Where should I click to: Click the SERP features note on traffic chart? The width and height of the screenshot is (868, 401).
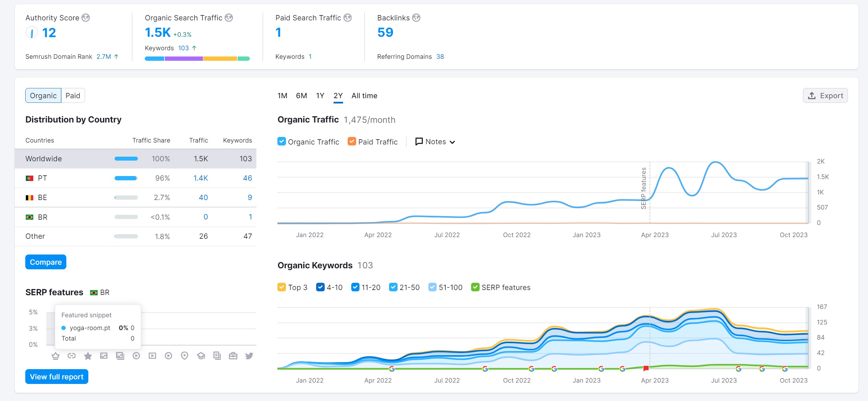coord(643,189)
